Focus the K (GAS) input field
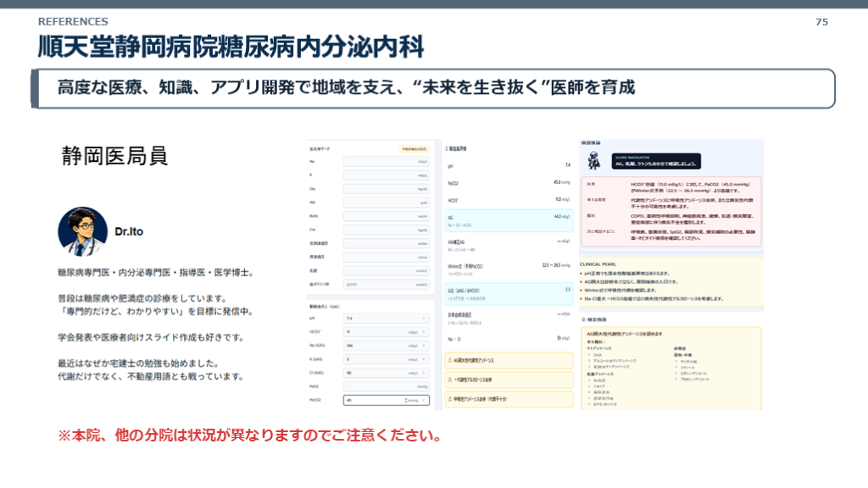This screenshot has width=868, height=488. pyautogui.click(x=387, y=359)
